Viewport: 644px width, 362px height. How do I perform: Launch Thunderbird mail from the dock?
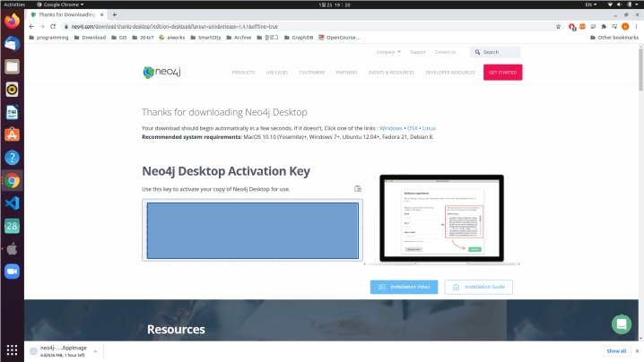[12, 44]
